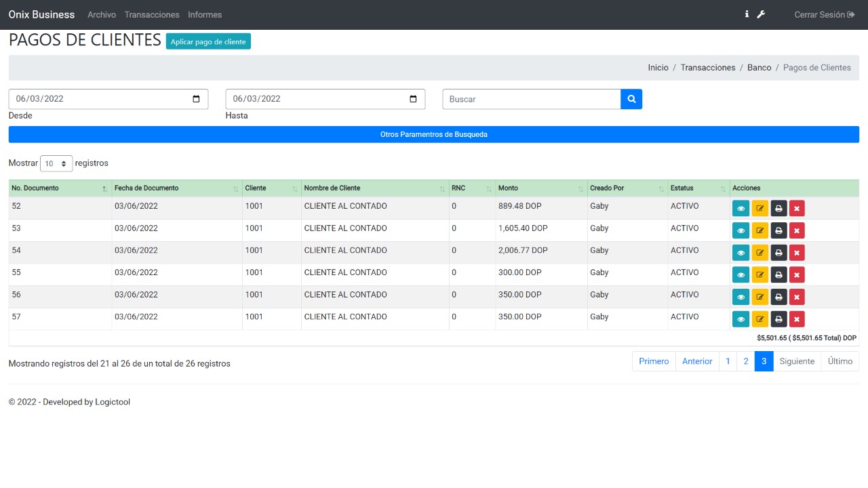Sort by Cliente column header
The height and width of the screenshot is (488, 868).
point(271,188)
